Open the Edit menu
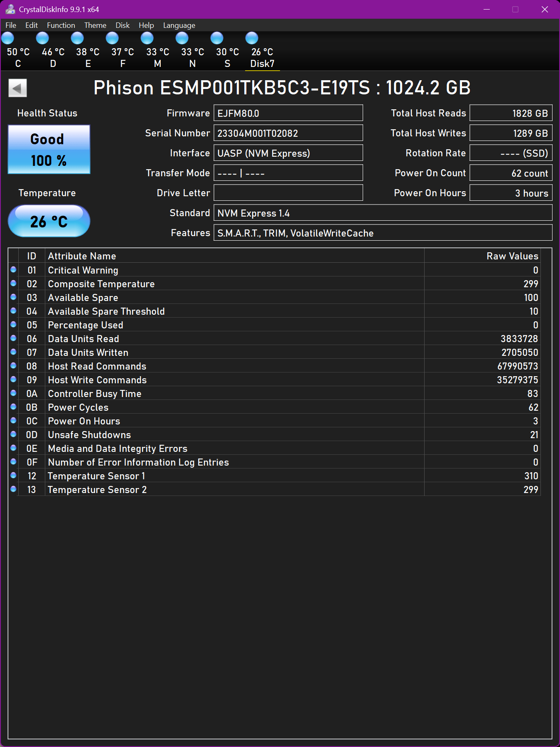 [x=32, y=25]
